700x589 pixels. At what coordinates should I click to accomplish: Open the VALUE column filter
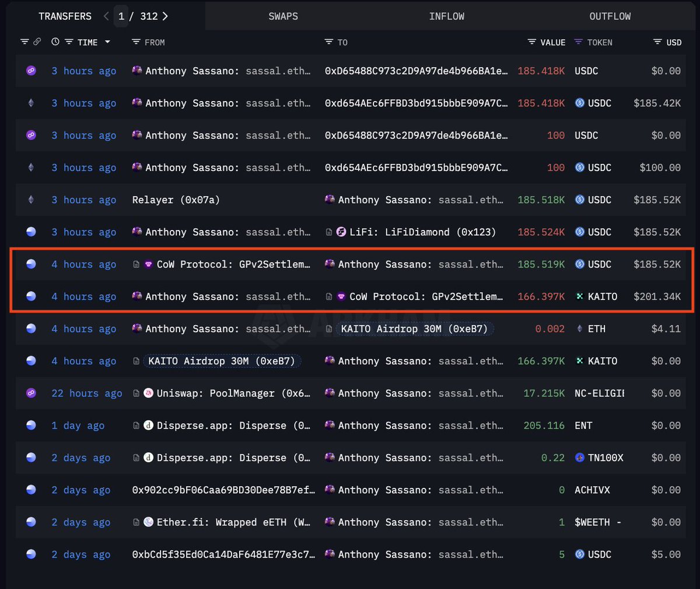point(532,42)
